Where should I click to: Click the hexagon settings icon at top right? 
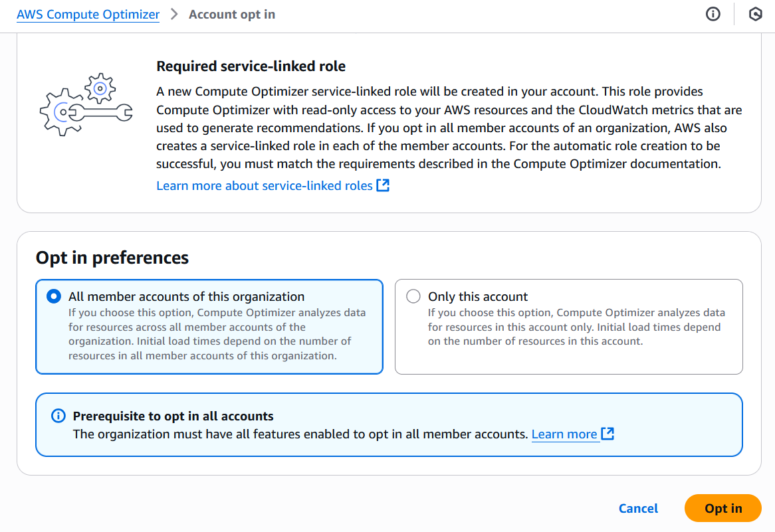click(755, 14)
